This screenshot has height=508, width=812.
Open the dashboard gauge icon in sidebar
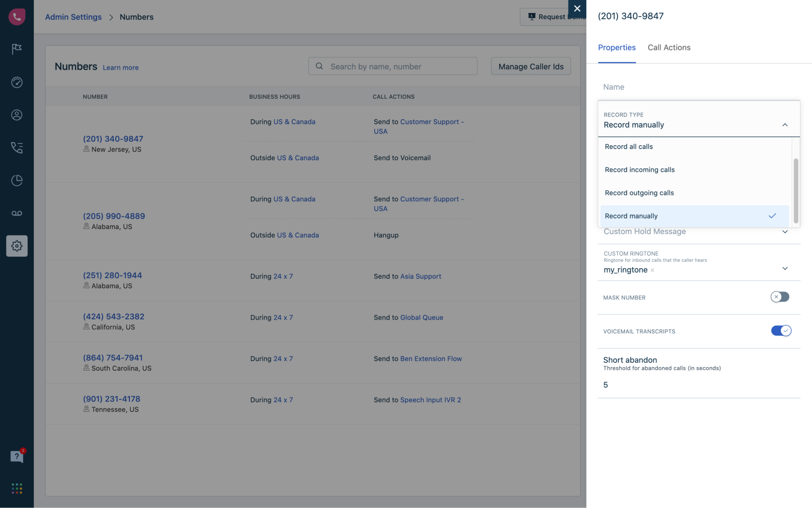[17, 82]
